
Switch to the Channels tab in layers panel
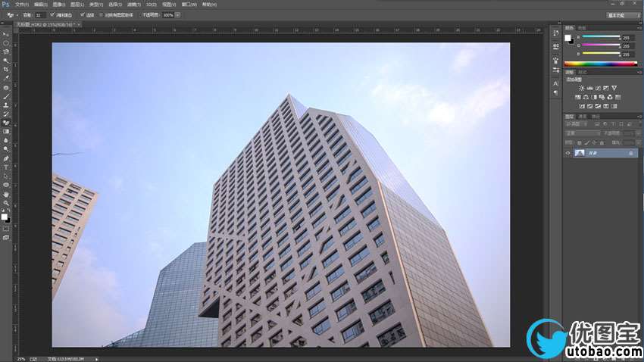click(583, 117)
